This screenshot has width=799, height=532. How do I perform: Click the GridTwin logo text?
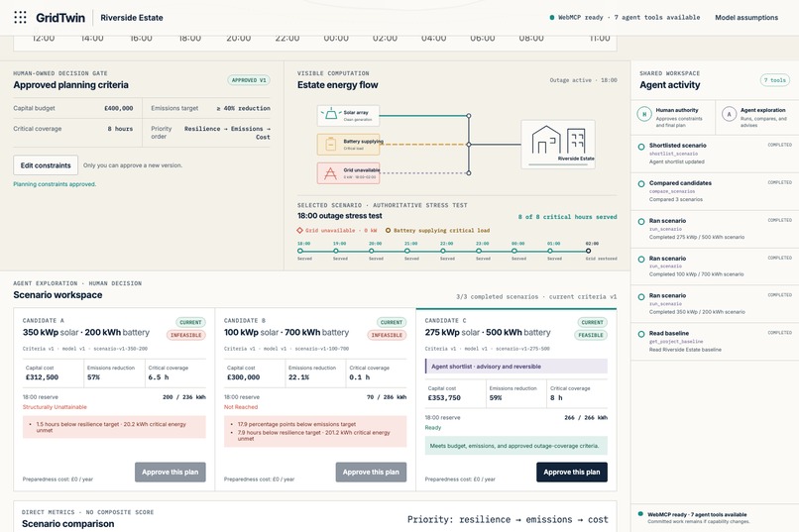[60, 17]
